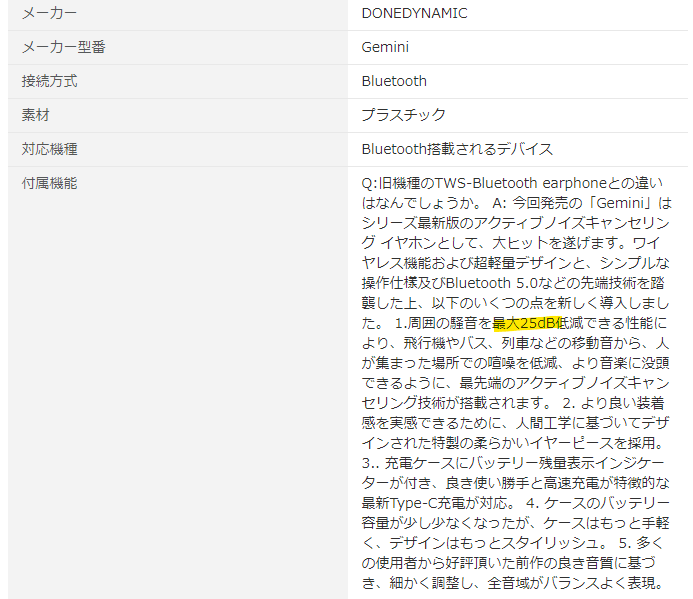Click the 操作仕様及びBluetooth 5.0 text line
This screenshot has width=693, height=599.
coord(513,283)
